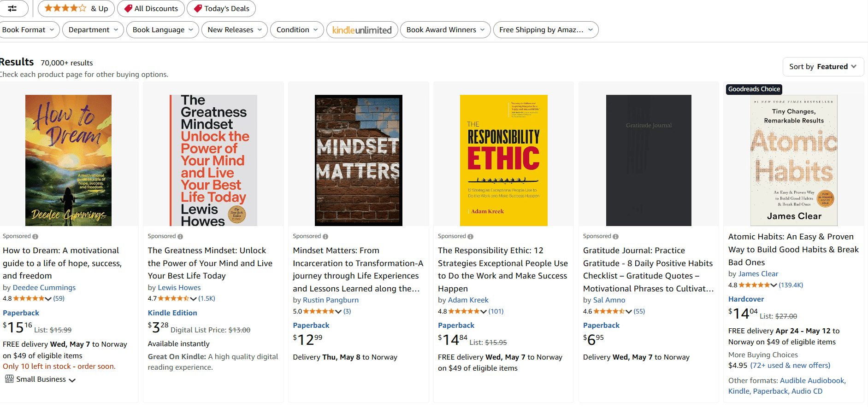Toggle the Kindle Unlimited filter
The width and height of the screenshot is (868, 407).
click(362, 30)
